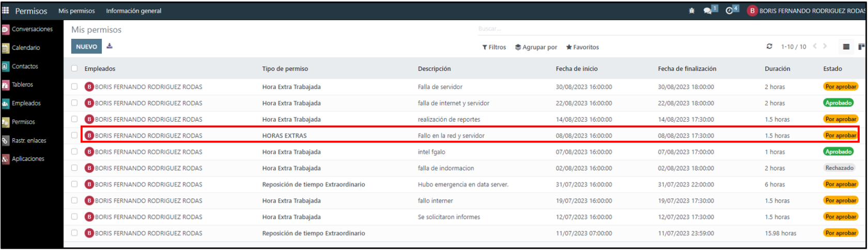Refresh the list with reload icon
Image resolution: width=868 pixels, height=250 pixels.
tap(769, 47)
